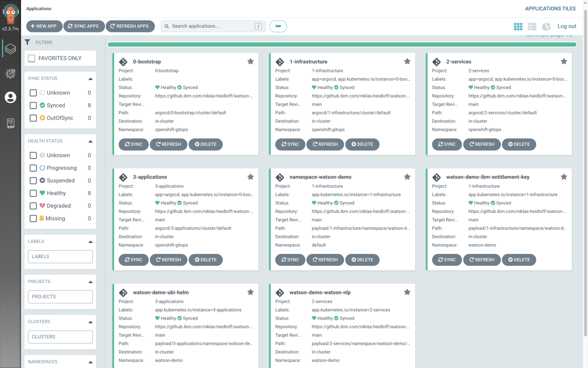
Task: Click the search magnifier icon
Action: (x=167, y=26)
